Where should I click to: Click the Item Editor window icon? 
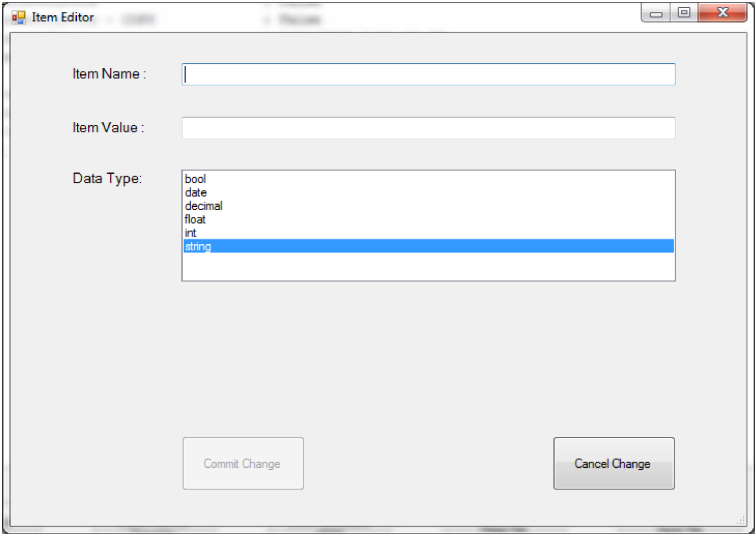[19, 17]
